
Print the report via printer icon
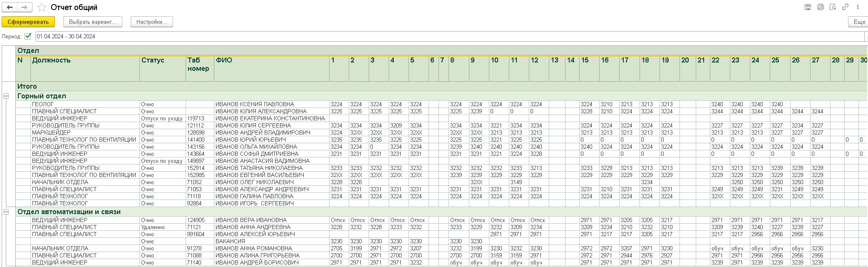tap(821, 7)
